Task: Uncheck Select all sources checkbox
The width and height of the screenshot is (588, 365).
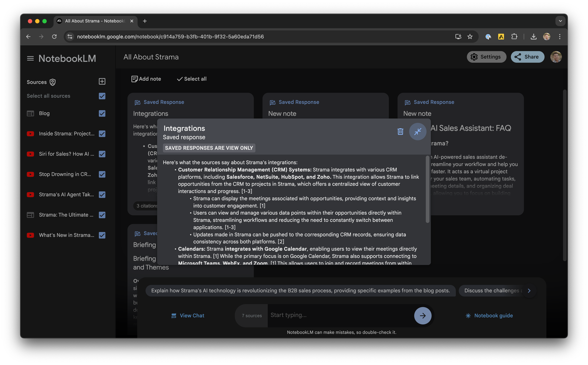Action: coord(102,96)
